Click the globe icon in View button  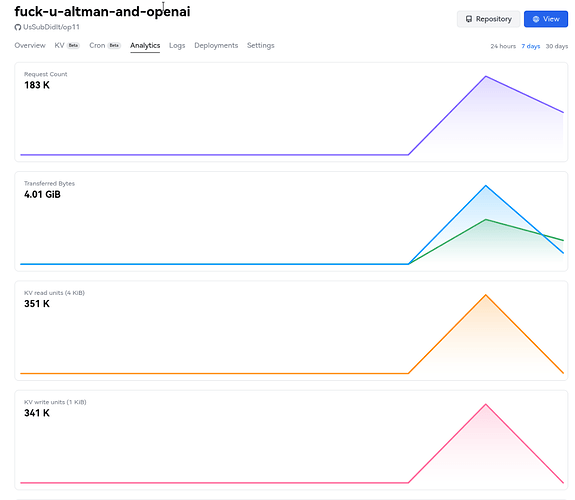point(536,19)
